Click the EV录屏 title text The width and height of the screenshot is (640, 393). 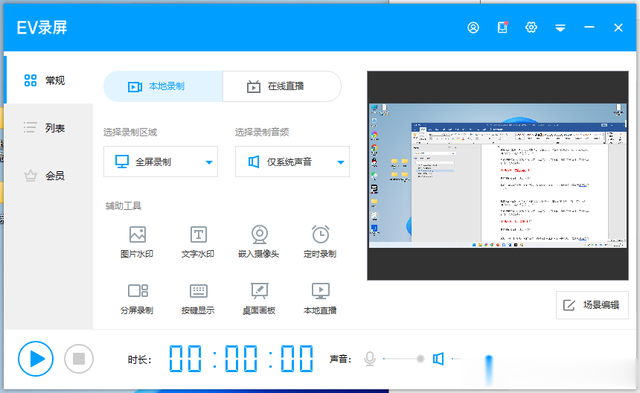42,28
